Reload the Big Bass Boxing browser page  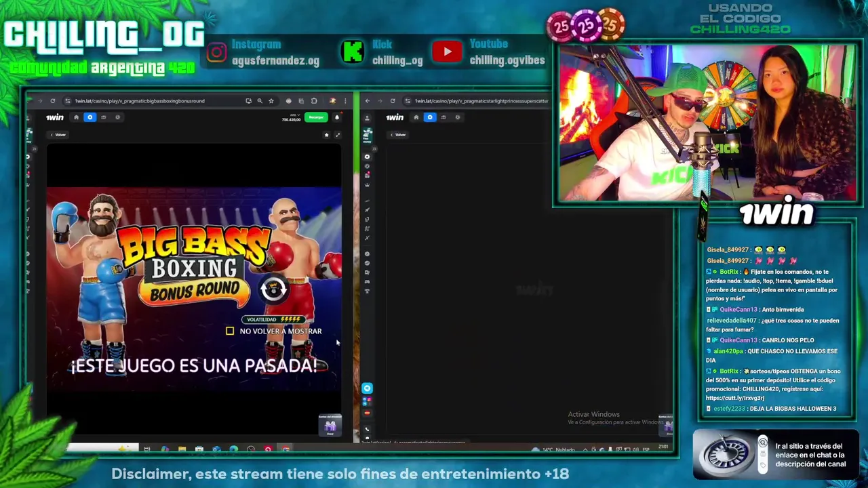pyautogui.click(x=52, y=101)
